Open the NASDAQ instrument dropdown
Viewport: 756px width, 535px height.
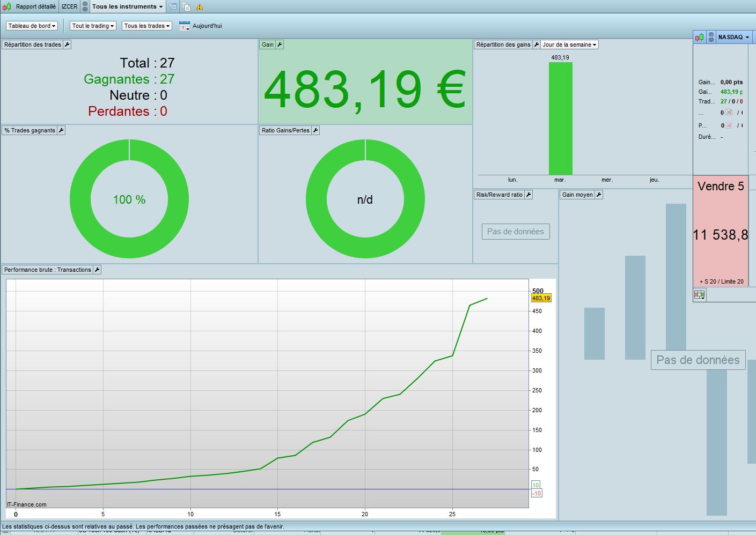(x=733, y=37)
